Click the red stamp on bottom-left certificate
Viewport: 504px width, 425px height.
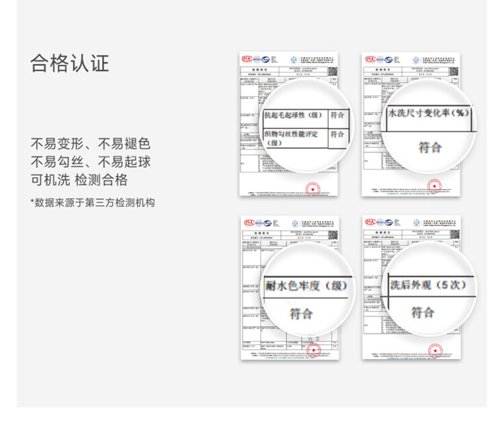pos(312,350)
